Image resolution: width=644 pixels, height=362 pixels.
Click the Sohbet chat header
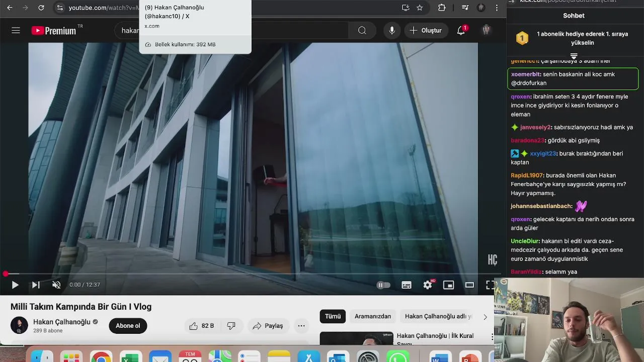click(x=574, y=16)
